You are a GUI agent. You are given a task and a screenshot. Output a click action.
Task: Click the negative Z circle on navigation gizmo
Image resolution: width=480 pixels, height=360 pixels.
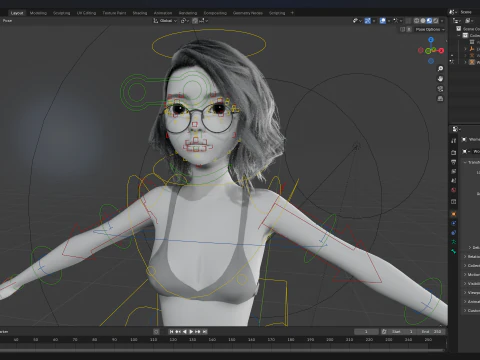[x=431, y=61]
